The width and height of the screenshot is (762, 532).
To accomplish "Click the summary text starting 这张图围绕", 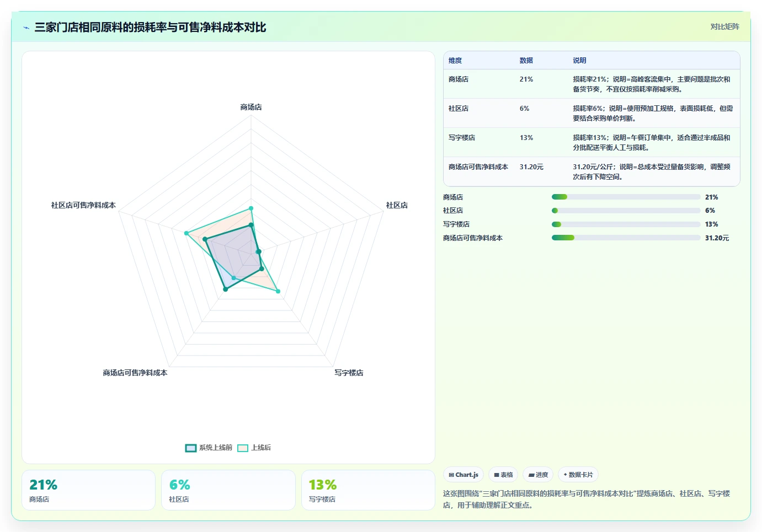I will pos(587,499).
